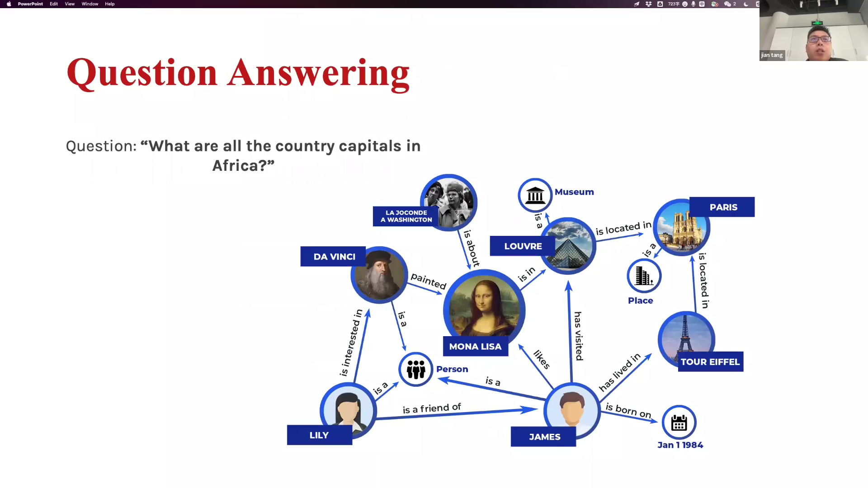868x488 pixels.
Task: Open the WeChat menu bar icon
Action: (727, 4)
